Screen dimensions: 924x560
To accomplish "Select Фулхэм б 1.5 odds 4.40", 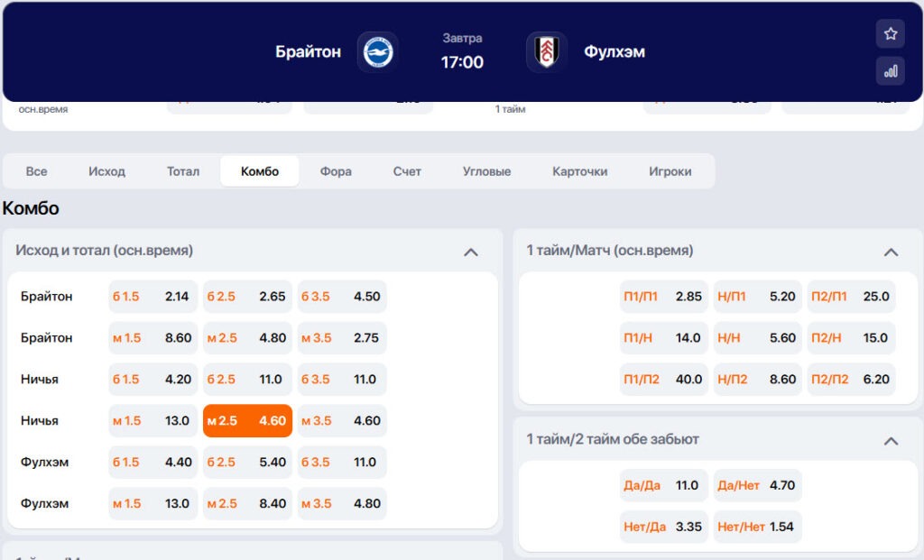I will point(153,463).
